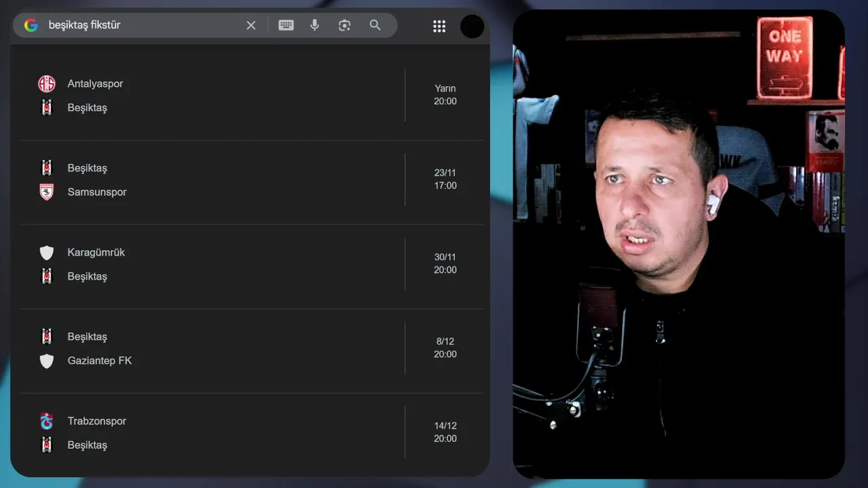Select Beşiktaş name under Karagümrük
The image size is (868, 488).
click(x=87, y=277)
